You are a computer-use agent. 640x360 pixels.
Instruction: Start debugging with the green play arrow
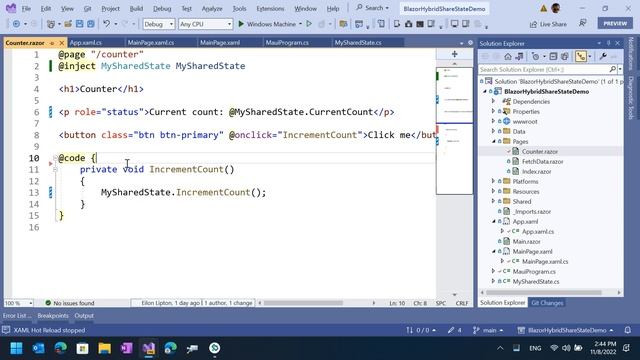241,24
